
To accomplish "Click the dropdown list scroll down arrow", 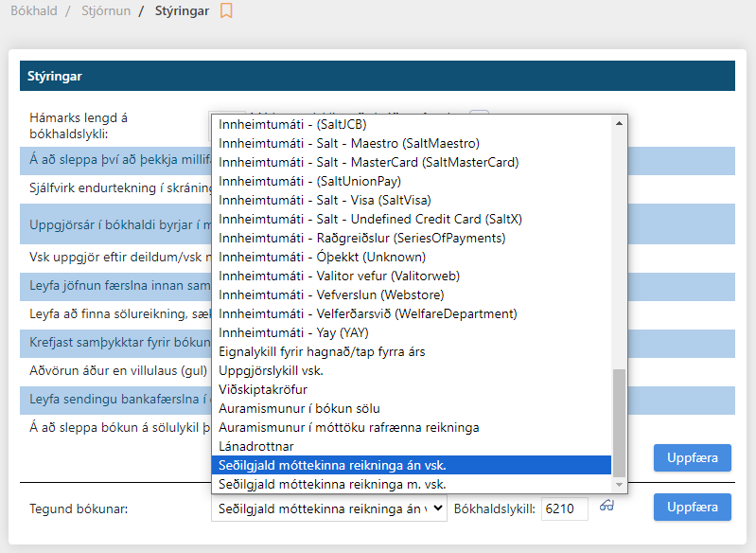I will (x=620, y=486).
